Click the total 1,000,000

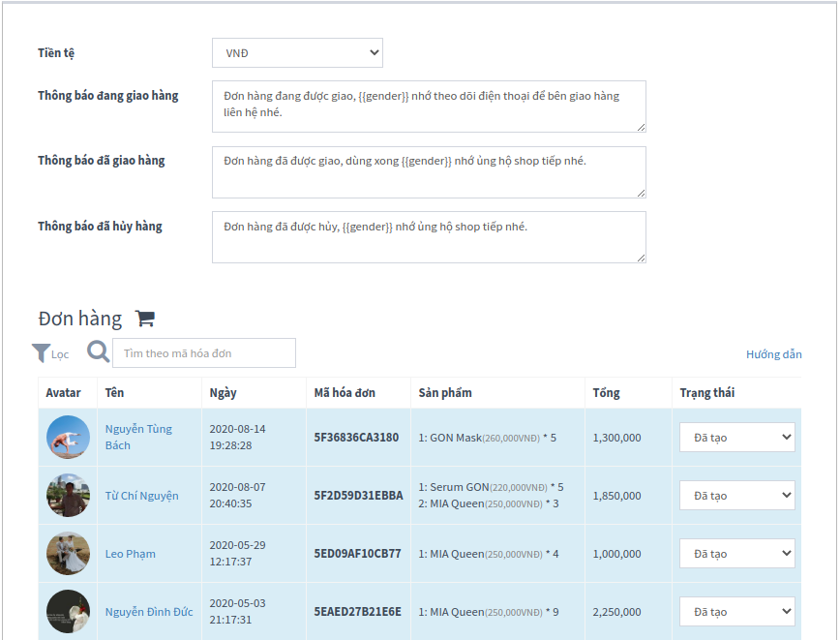point(616,554)
